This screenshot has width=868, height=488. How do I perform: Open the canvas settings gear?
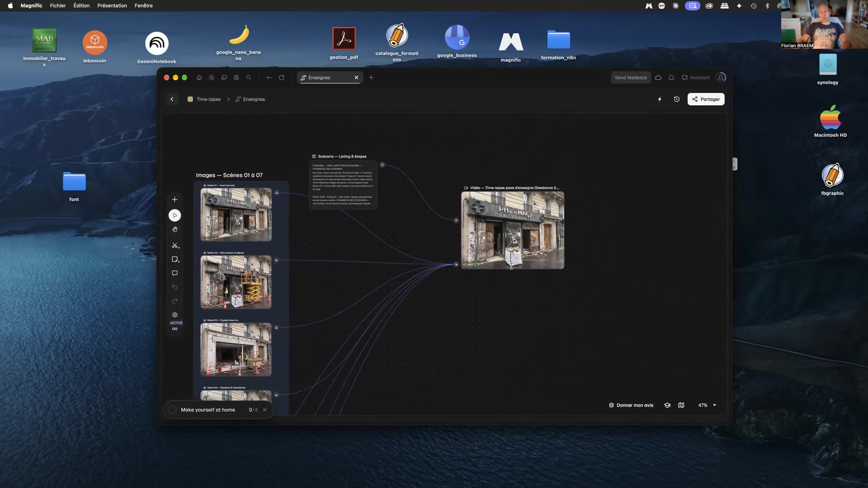pos(175,315)
